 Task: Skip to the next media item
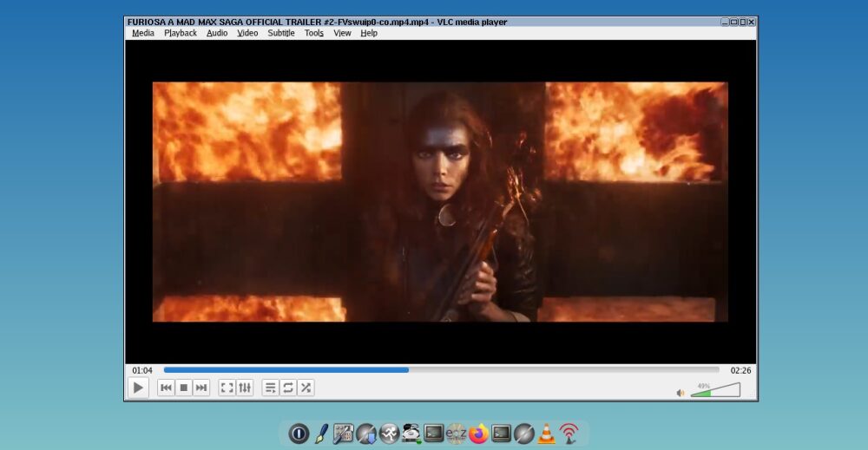point(201,388)
